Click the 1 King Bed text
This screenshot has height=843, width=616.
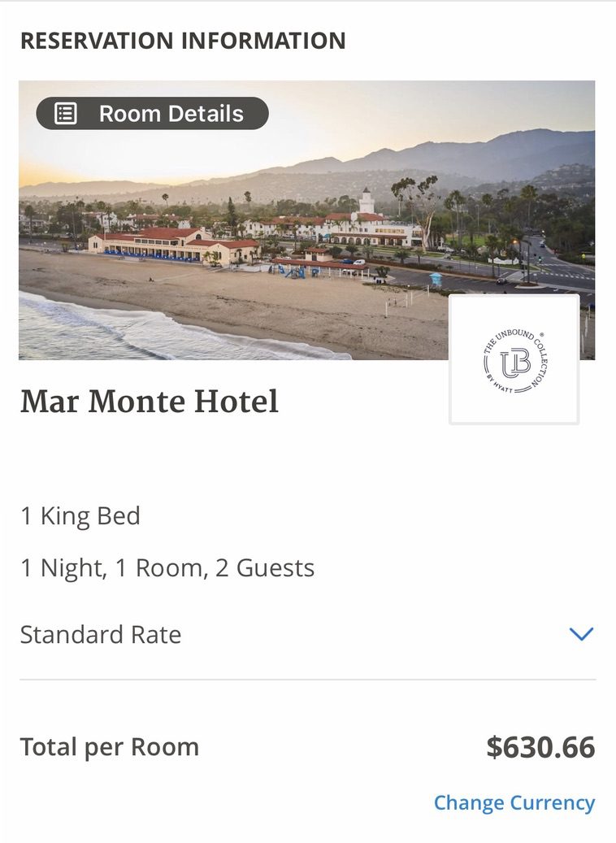(80, 515)
